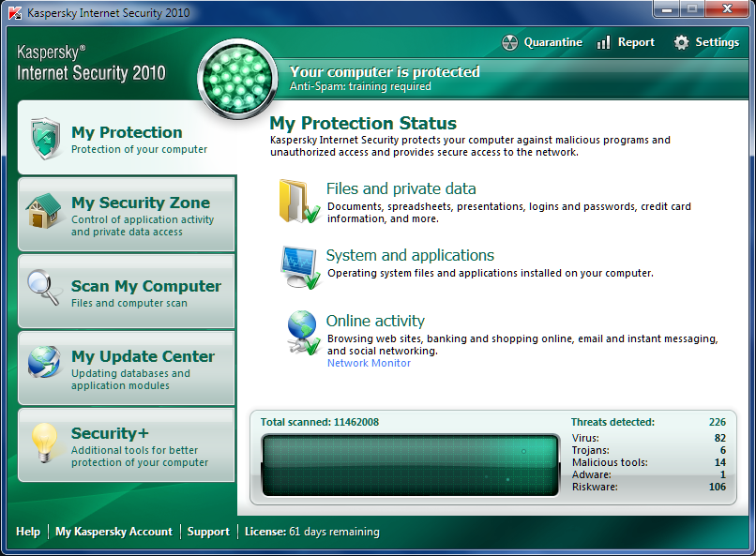Click the Online activity globe icon
The width and height of the screenshot is (756, 556).
[x=303, y=333]
